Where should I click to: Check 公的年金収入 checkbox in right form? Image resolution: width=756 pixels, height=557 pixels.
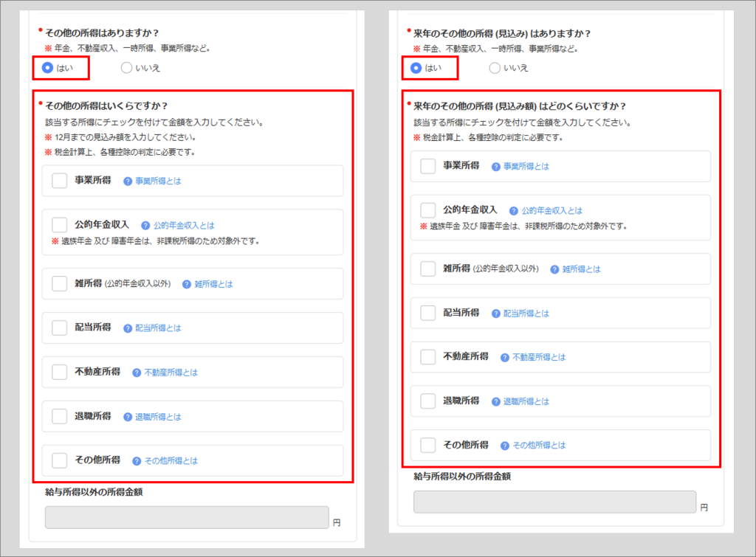(427, 210)
